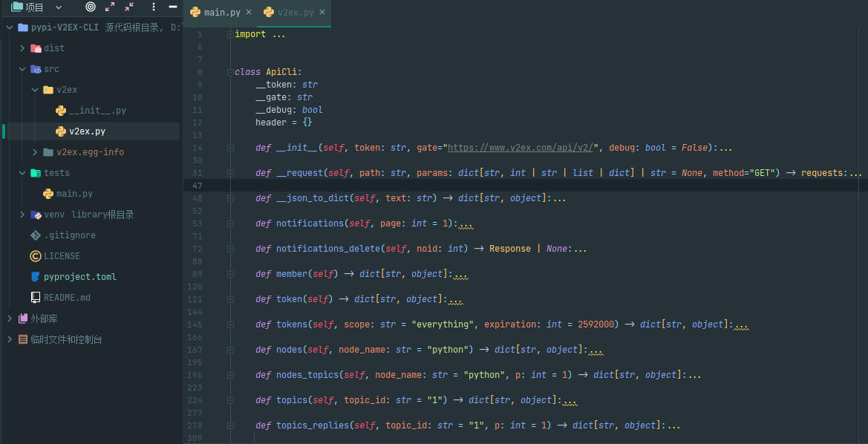Viewport: 868px width, 444px height.
Task: Select the .gitignore file name
Action: click(x=70, y=235)
